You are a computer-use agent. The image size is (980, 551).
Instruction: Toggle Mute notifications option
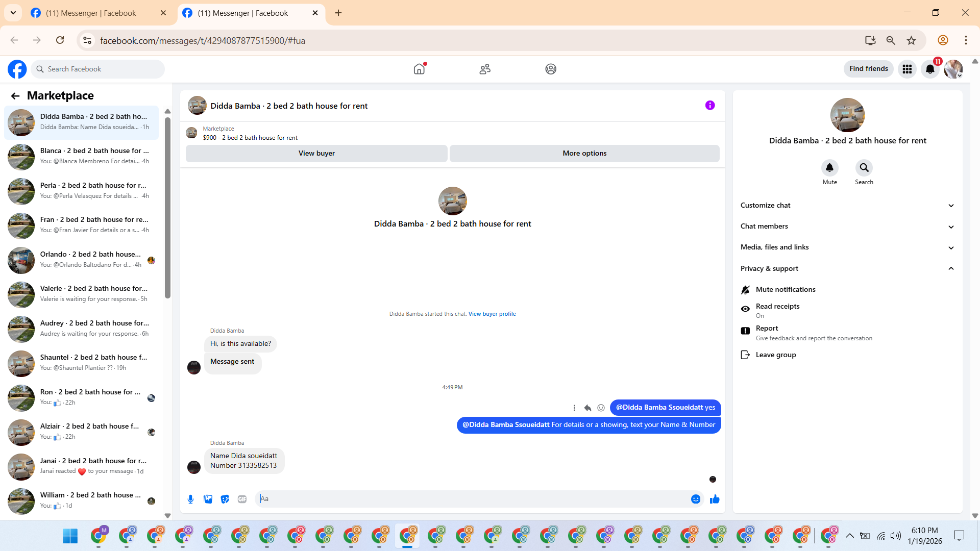click(785, 289)
